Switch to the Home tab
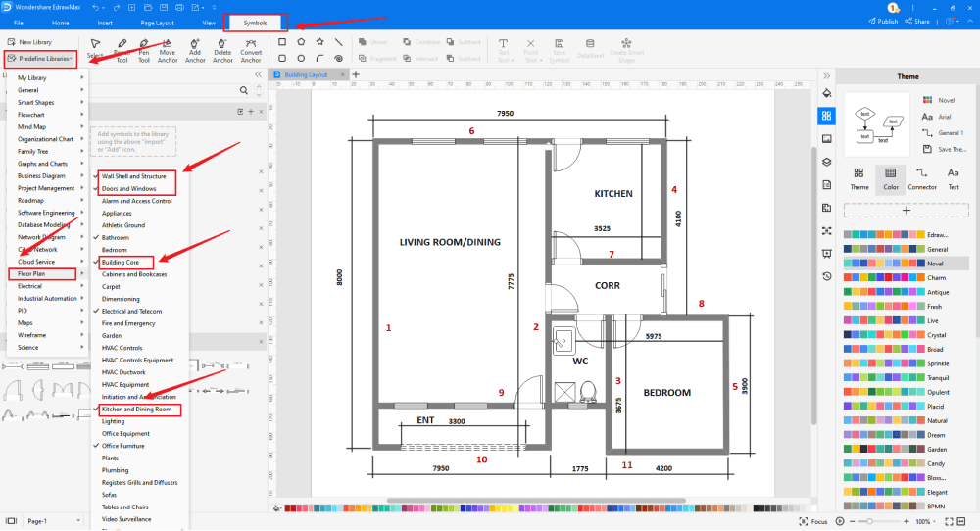Screen dimensions: 980x531 tap(61, 24)
